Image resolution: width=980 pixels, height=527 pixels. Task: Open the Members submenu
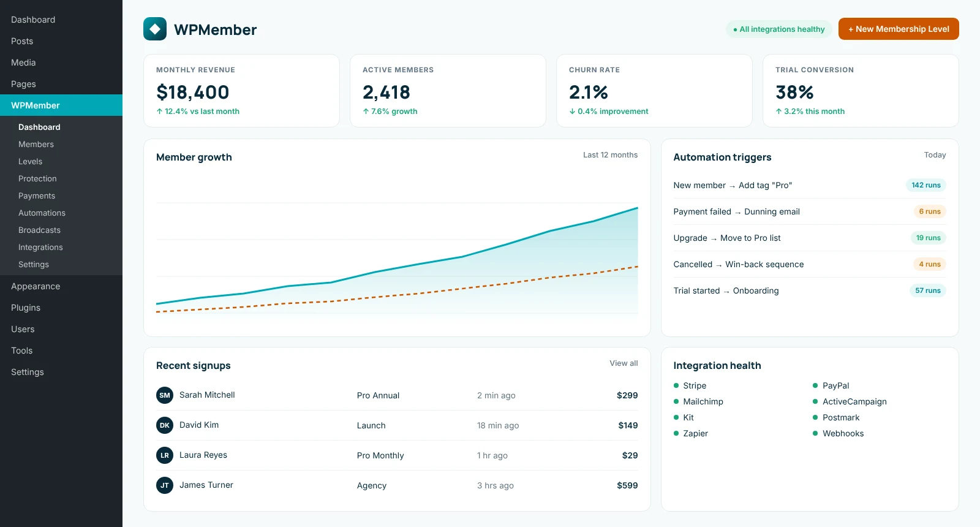[x=61, y=144]
